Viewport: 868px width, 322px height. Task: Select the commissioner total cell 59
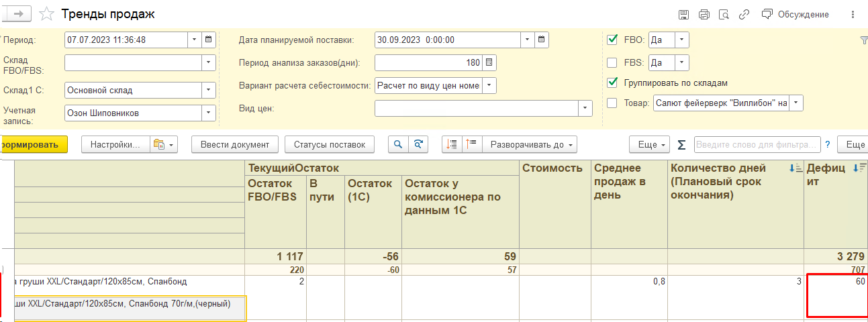pyautogui.click(x=461, y=256)
